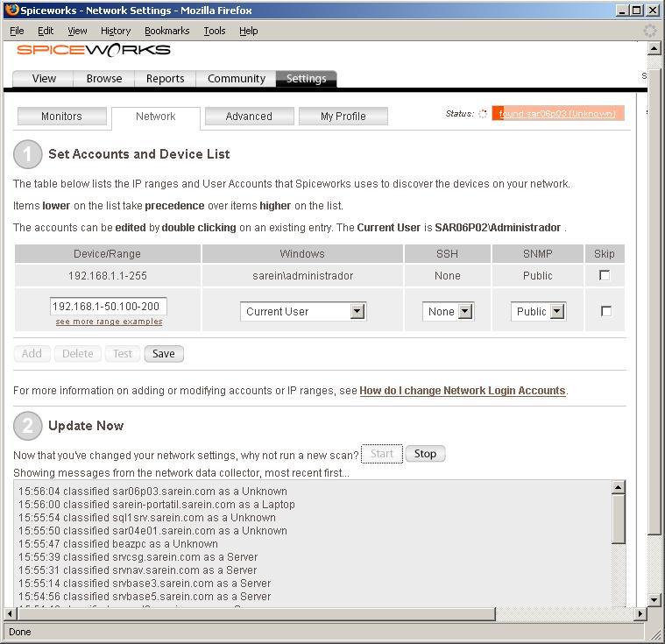Open the Current User Windows account dropdown
This screenshot has width=665, height=644.
coord(303,311)
